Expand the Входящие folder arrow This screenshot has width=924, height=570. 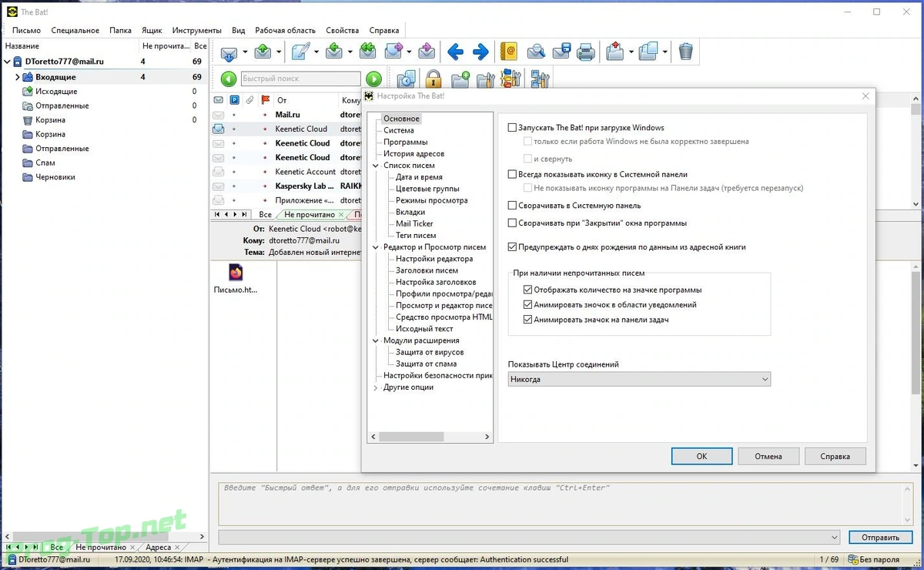point(18,77)
